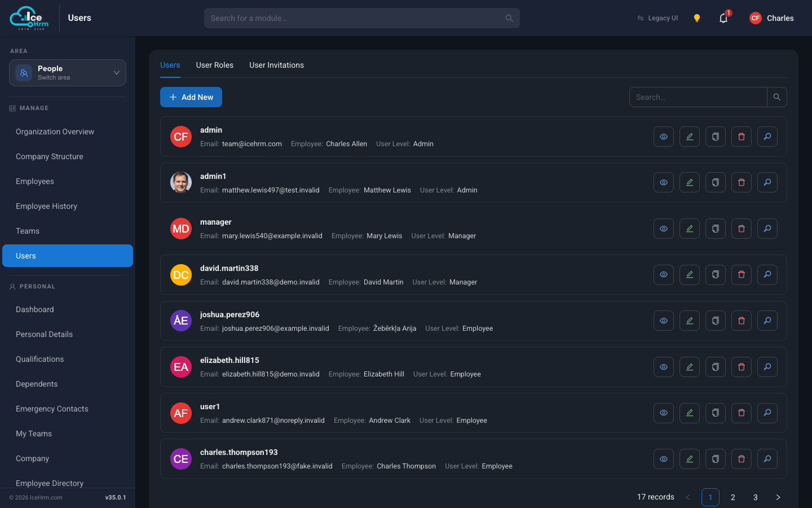Go to page 2
Image resolution: width=812 pixels, height=508 pixels.
point(733,497)
